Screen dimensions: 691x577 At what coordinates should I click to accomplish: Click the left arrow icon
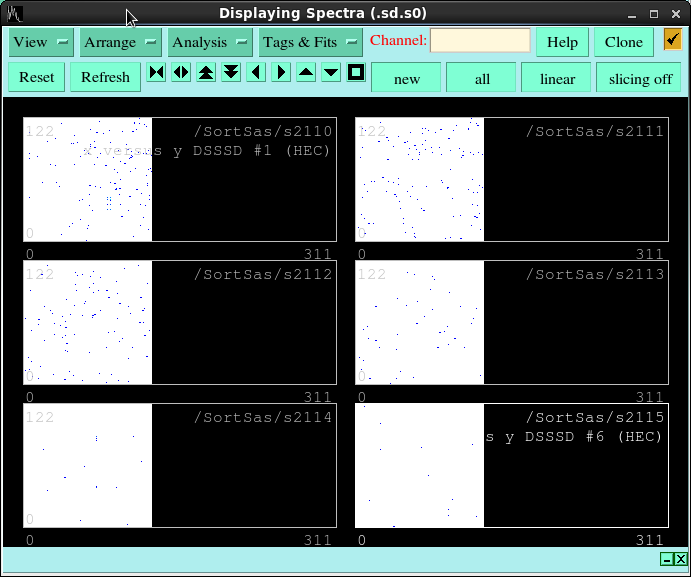point(256,72)
